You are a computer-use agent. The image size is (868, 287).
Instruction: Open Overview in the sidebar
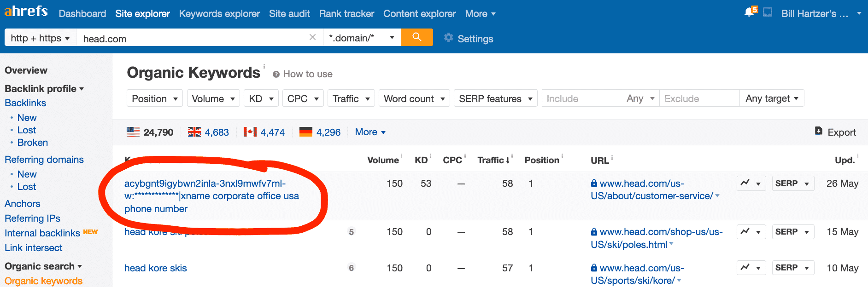pyautogui.click(x=26, y=70)
